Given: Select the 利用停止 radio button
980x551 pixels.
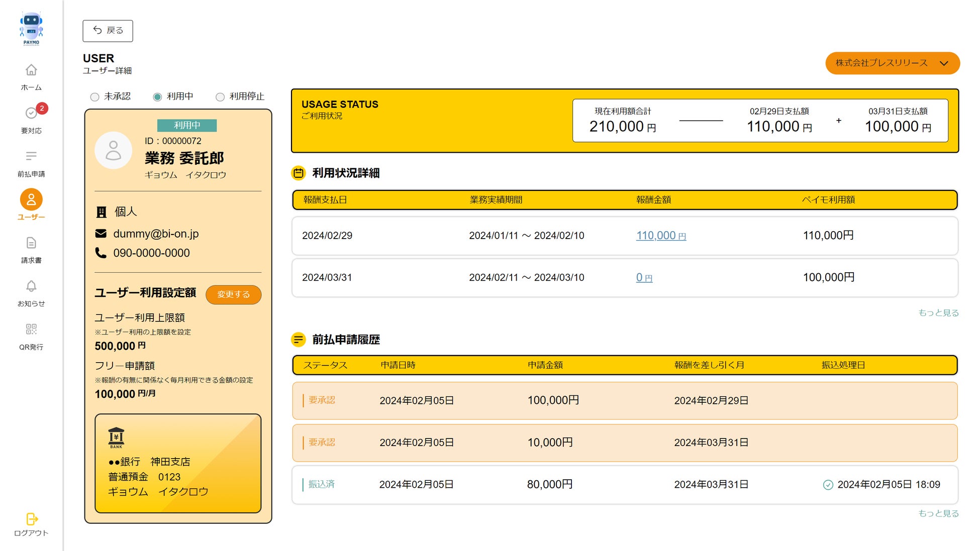Looking at the screenshot, I should pyautogui.click(x=220, y=97).
